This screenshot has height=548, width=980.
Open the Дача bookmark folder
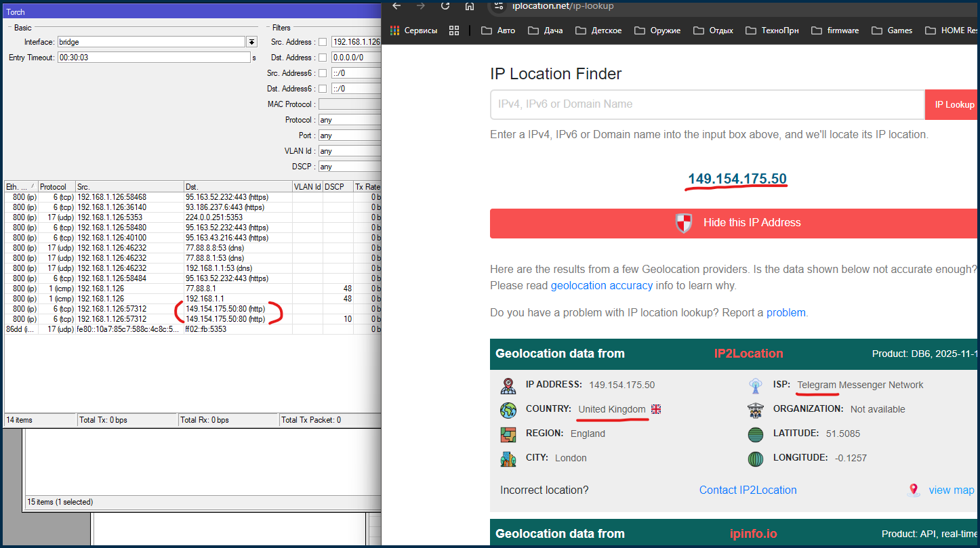546,30
